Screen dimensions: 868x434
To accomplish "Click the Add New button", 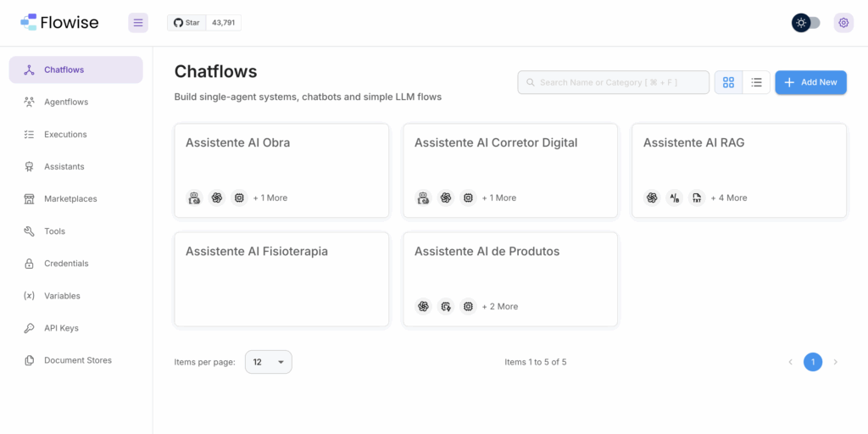I will (810, 82).
